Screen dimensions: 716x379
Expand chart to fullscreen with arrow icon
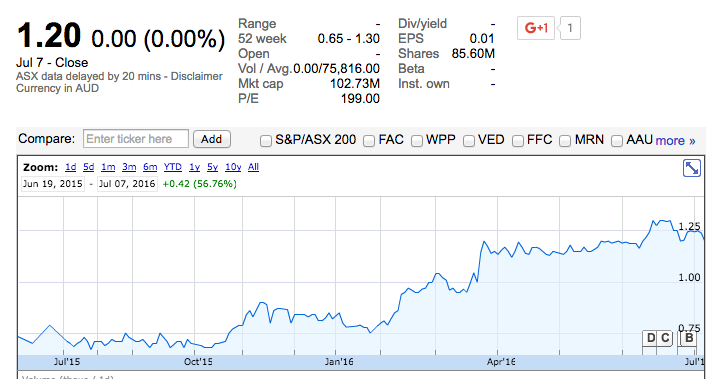pyautogui.click(x=692, y=168)
